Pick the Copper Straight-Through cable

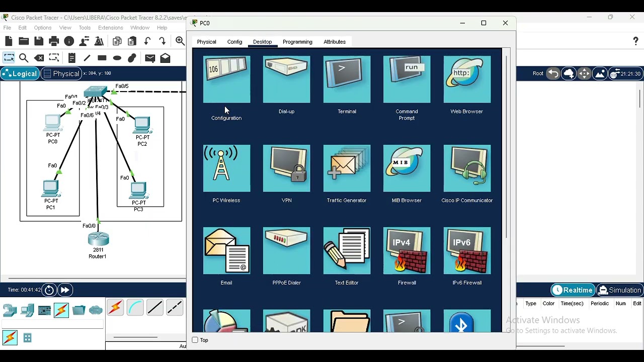(x=155, y=307)
